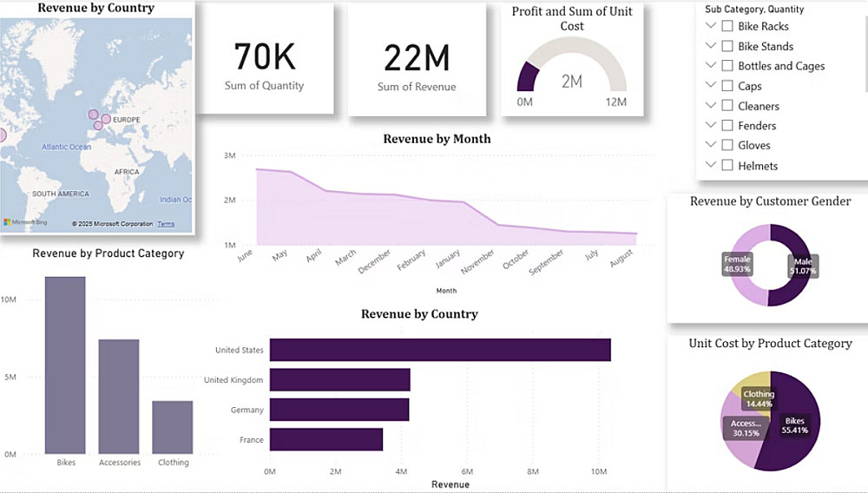Screen dimensions: 868x493
Task: Tick the Caps checkbox in slicer
Action: coord(727,86)
